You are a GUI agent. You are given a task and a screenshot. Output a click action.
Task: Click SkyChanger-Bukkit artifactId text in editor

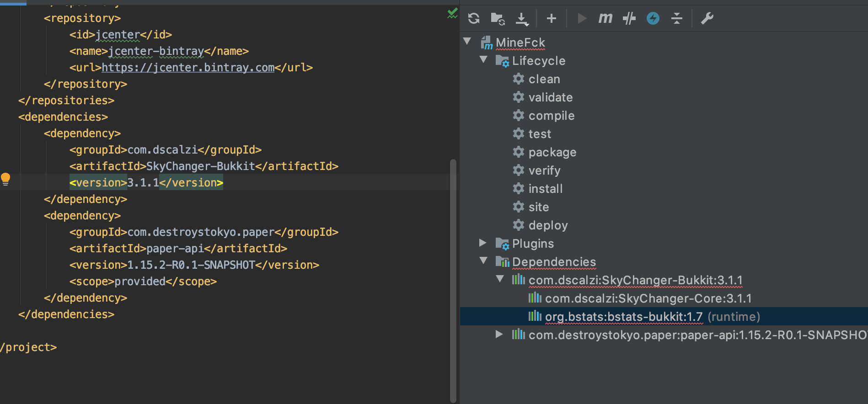(201, 166)
